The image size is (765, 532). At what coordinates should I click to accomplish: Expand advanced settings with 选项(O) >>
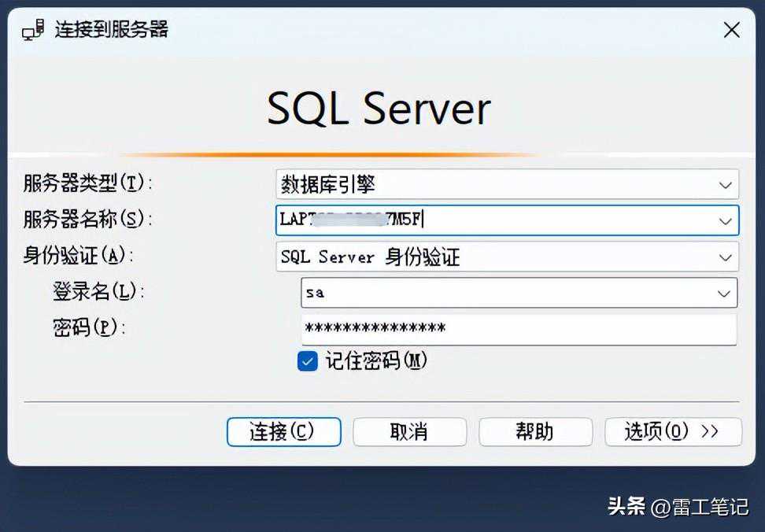(x=673, y=432)
